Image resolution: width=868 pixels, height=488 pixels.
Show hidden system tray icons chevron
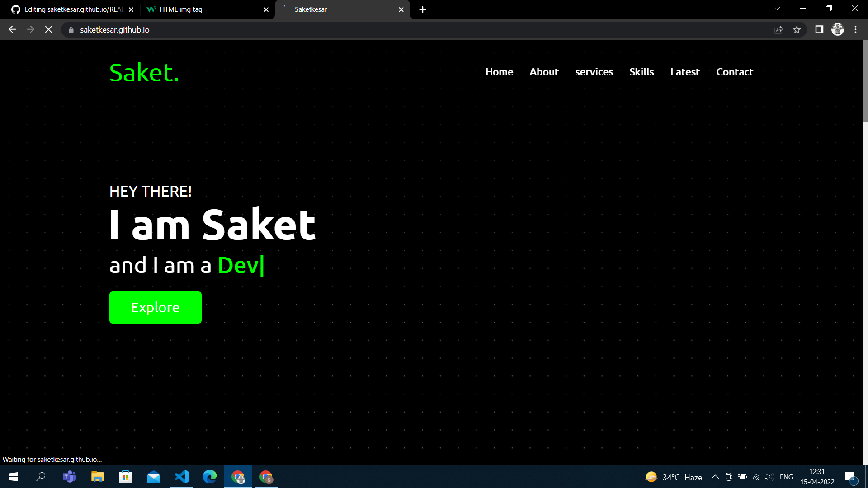point(715,477)
